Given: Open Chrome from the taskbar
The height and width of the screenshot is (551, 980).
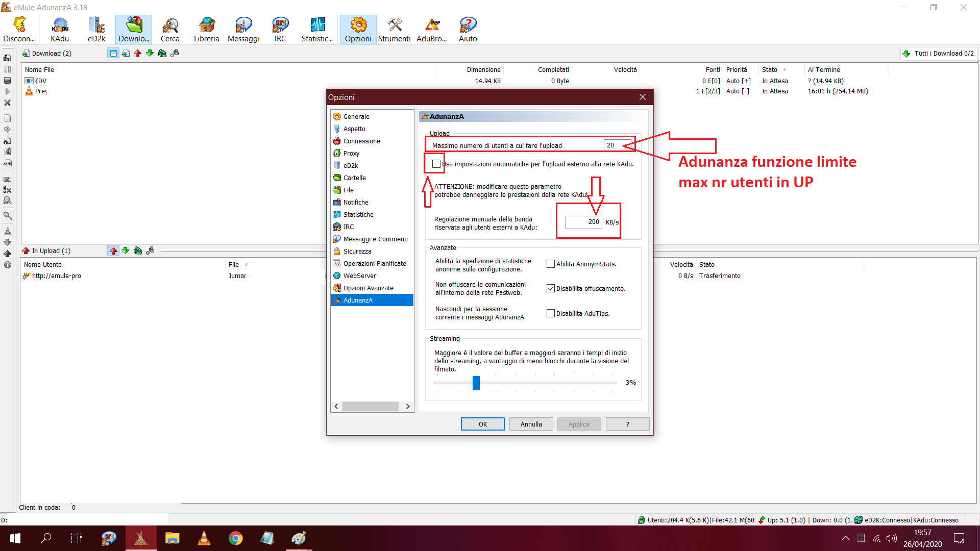Looking at the screenshot, I should pyautogui.click(x=235, y=538).
